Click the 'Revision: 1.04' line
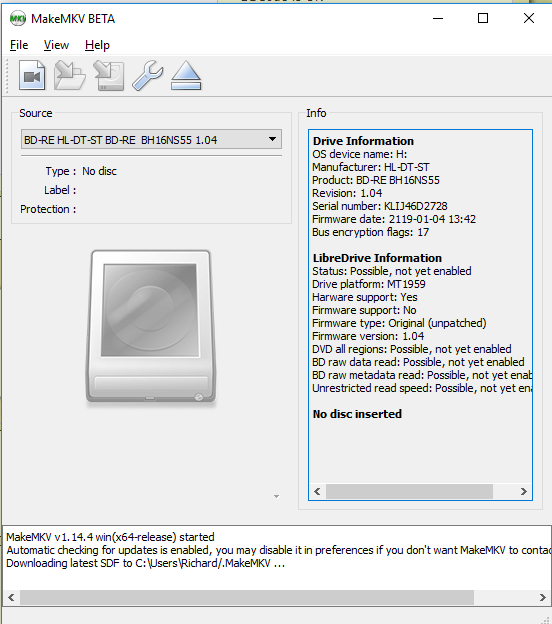The image size is (552, 624). click(347, 193)
